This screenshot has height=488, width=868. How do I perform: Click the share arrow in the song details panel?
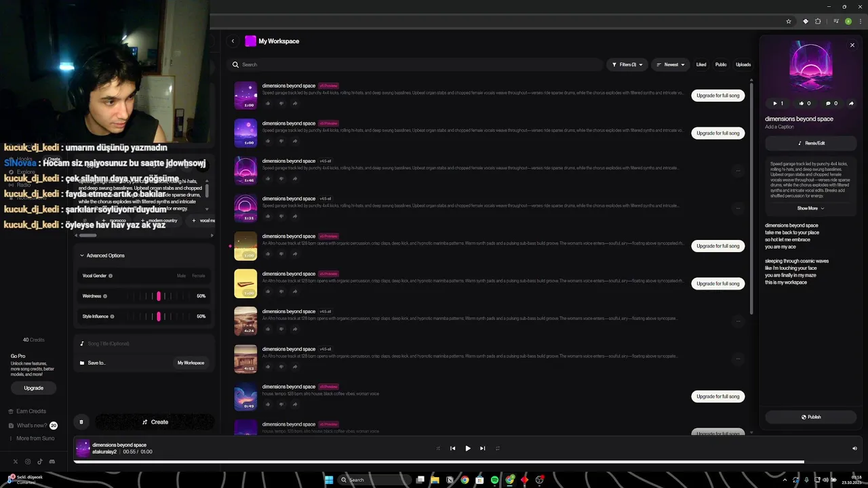click(851, 104)
